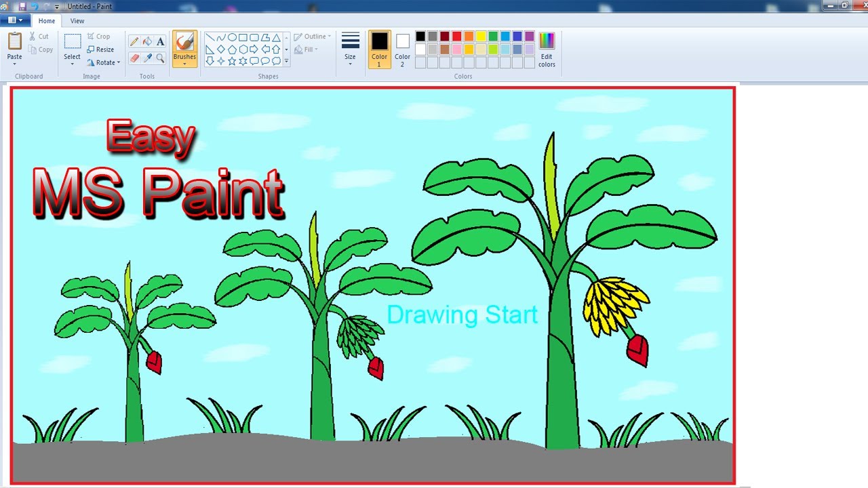This screenshot has height=488, width=868.
Task: Choose the Cloud callout shape
Action: pyautogui.click(x=276, y=61)
